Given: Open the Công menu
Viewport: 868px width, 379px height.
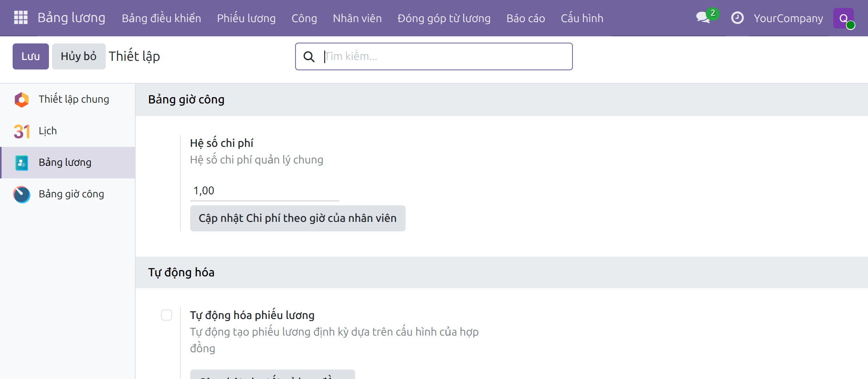Looking at the screenshot, I should point(304,18).
